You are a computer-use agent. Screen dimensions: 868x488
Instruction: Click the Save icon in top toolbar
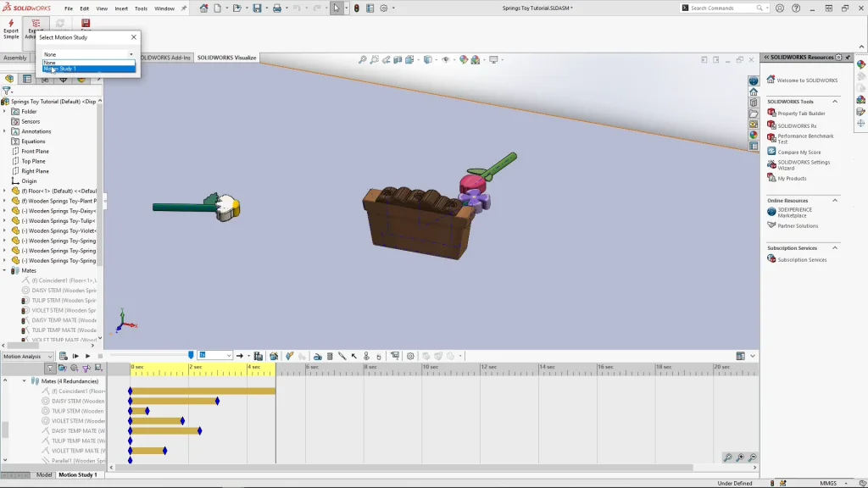point(257,8)
